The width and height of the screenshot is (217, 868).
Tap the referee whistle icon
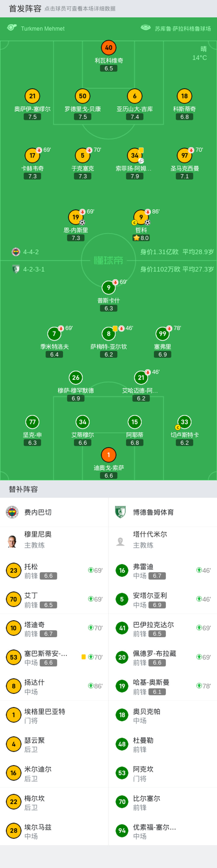12,28
